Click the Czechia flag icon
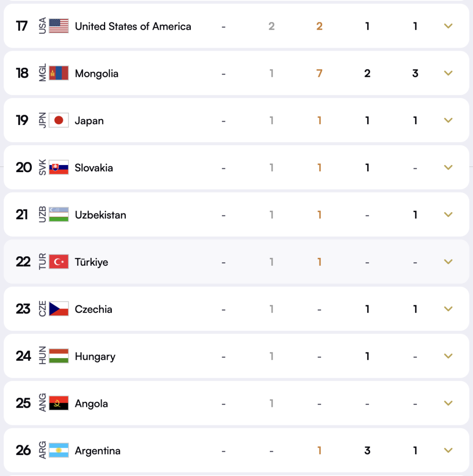Screen dimensions: 473x476 [60, 309]
